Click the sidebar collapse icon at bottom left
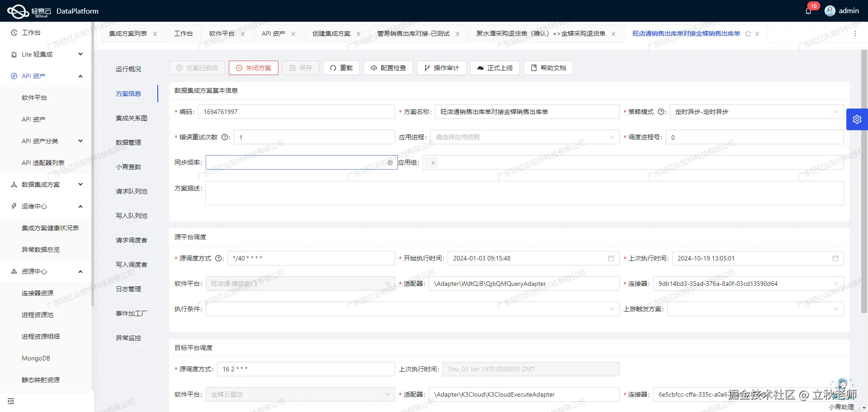The image size is (868, 412). [11, 401]
